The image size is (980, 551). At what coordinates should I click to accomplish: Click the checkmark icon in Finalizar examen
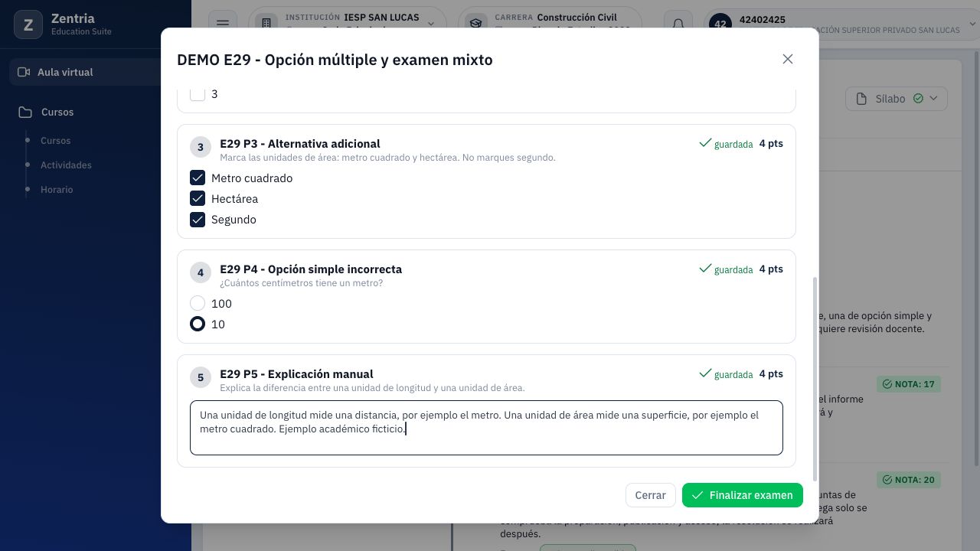tap(697, 495)
